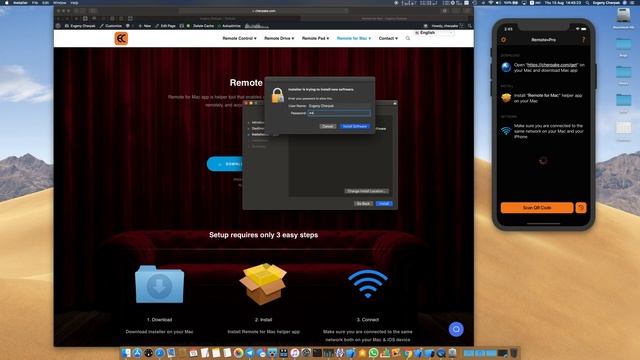Open Google Chrome from the Dock

tap(407, 353)
